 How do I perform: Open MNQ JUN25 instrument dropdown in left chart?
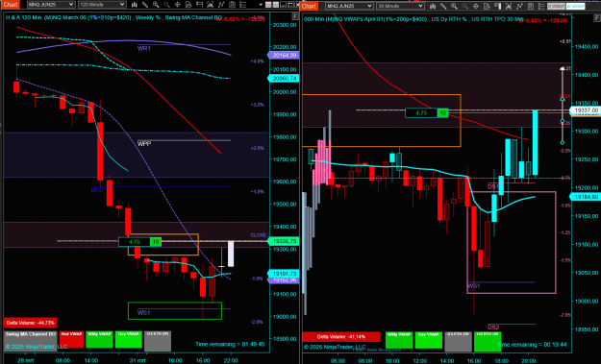point(51,5)
